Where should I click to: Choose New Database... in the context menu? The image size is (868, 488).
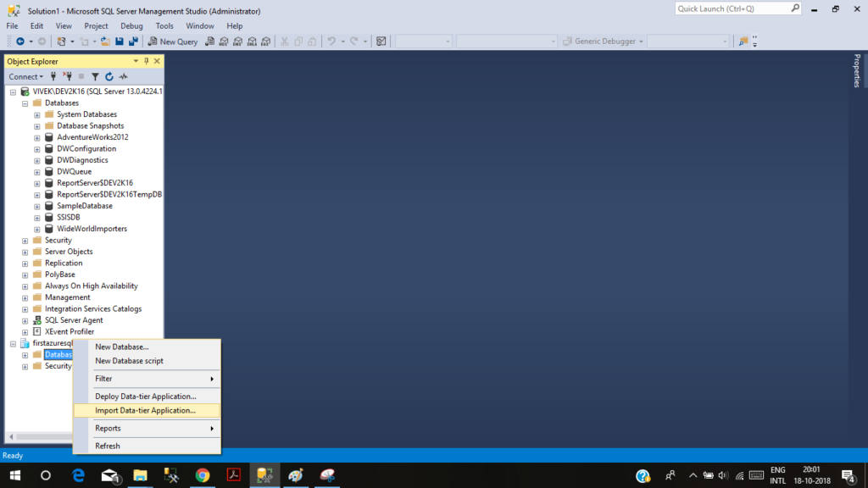click(x=121, y=347)
